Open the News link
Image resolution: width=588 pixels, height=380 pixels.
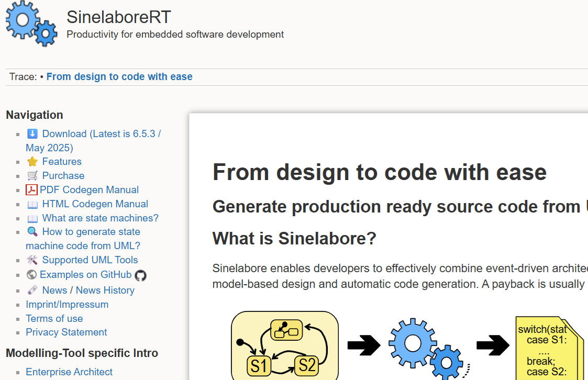(x=55, y=290)
